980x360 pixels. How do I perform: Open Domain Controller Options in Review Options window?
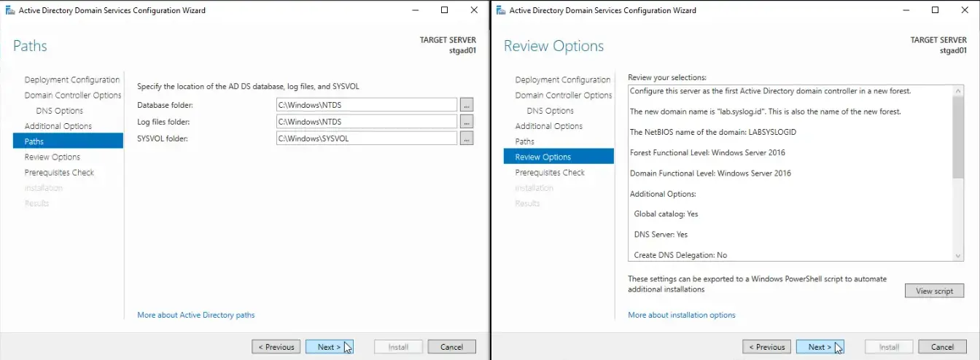tap(564, 95)
